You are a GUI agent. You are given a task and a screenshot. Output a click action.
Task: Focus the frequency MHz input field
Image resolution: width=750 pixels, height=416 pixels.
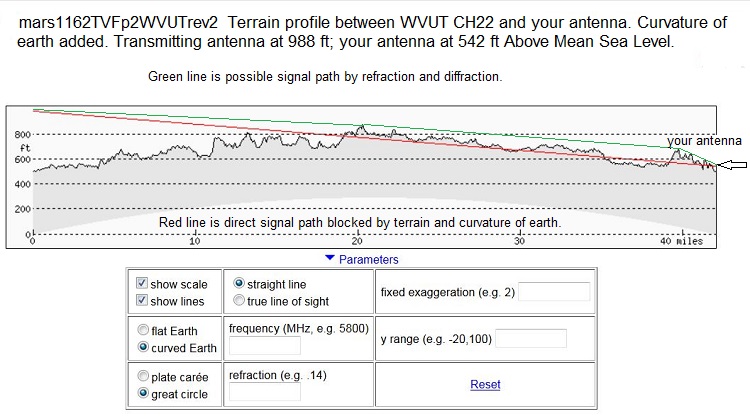[x=265, y=345]
